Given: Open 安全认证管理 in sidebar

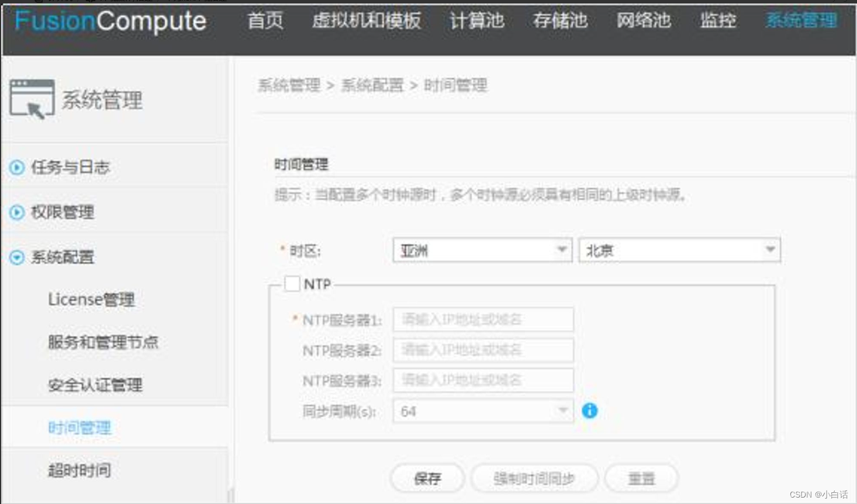Looking at the screenshot, I should (95, 385).
